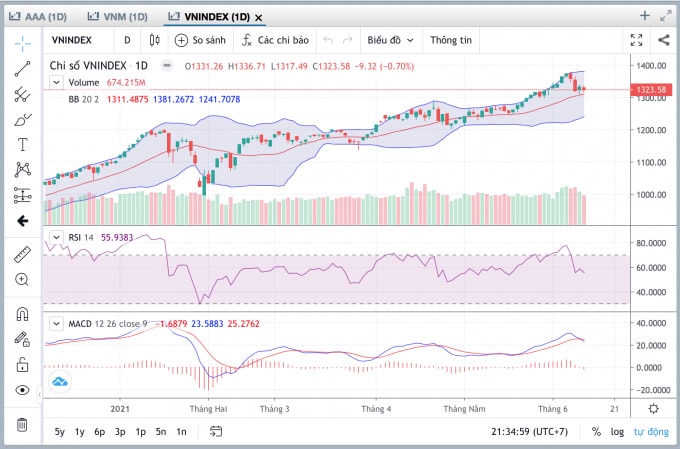Collapse the MACD indicator legend arrow
The height and width of the screenshot is (449, 680).
pyautogui.click(x=56, y=324)
